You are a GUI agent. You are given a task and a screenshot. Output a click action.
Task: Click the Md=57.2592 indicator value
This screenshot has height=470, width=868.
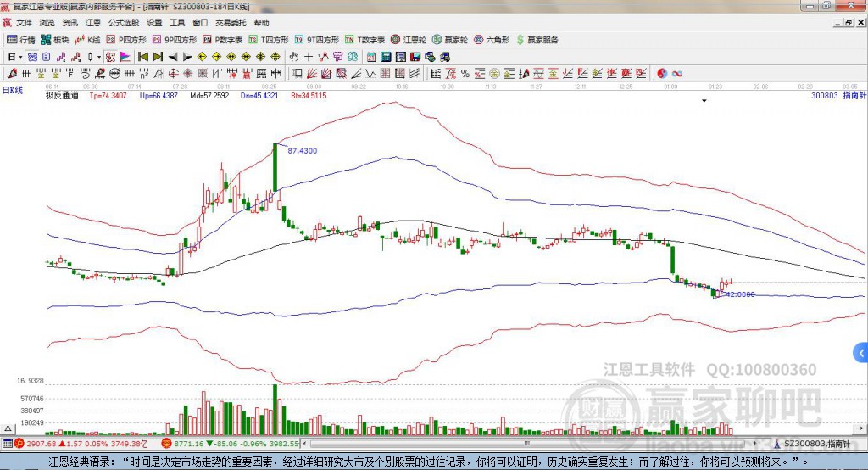point(209,95)
